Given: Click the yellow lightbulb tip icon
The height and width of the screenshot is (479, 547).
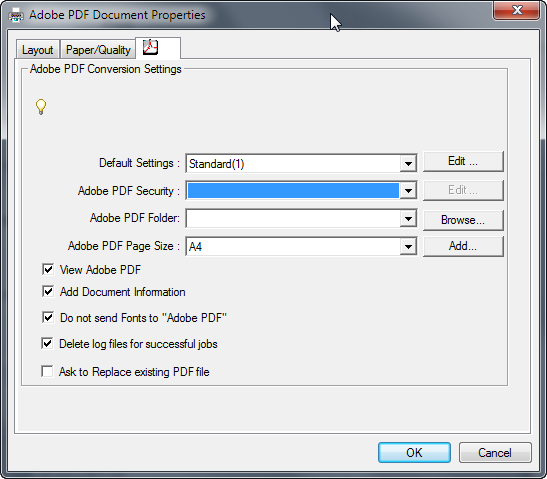Looking at the screenshot, I should (x=41, y=107).
